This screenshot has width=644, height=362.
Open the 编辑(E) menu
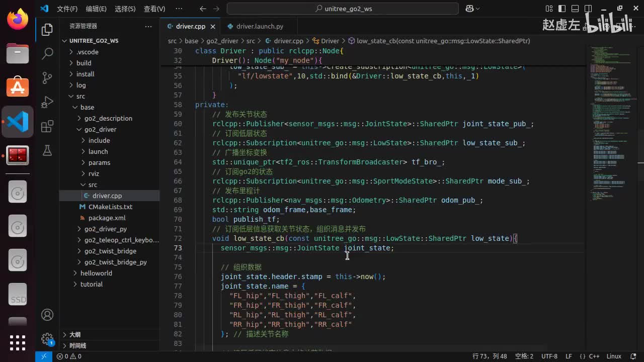click(x=96, y=9)
